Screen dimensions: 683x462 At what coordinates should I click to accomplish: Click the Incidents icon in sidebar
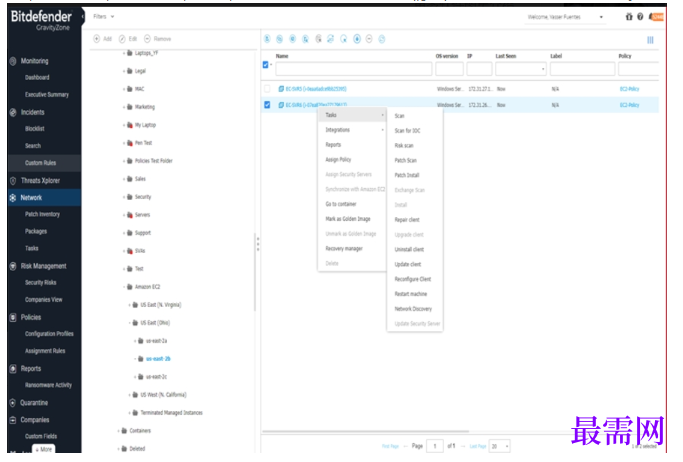click(x=13, y=112)
